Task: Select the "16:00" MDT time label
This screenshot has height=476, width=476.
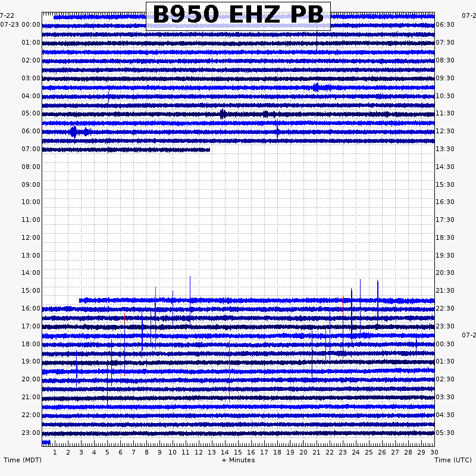Action: tap(31, 309)
